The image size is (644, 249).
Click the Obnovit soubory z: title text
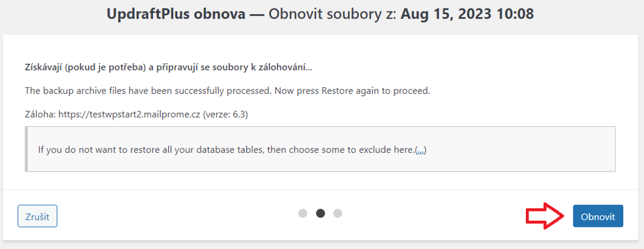click(333, 14)
